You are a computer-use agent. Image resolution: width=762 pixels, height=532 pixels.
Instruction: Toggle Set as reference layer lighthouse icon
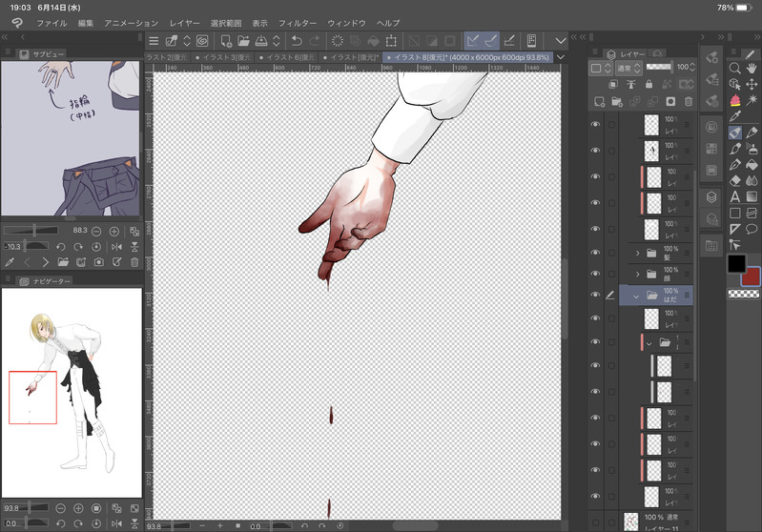630,85
